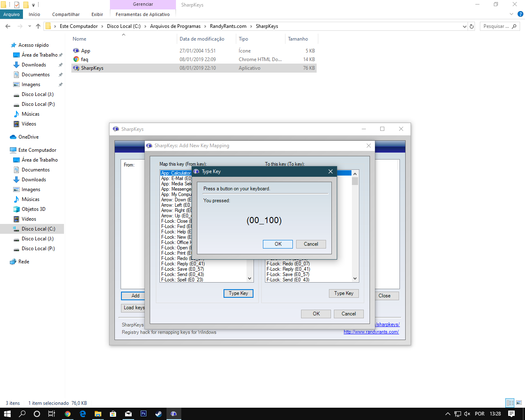Expand the ribbon with the chevron
Viewport: 525px width, 420px height.
point(511,14)
